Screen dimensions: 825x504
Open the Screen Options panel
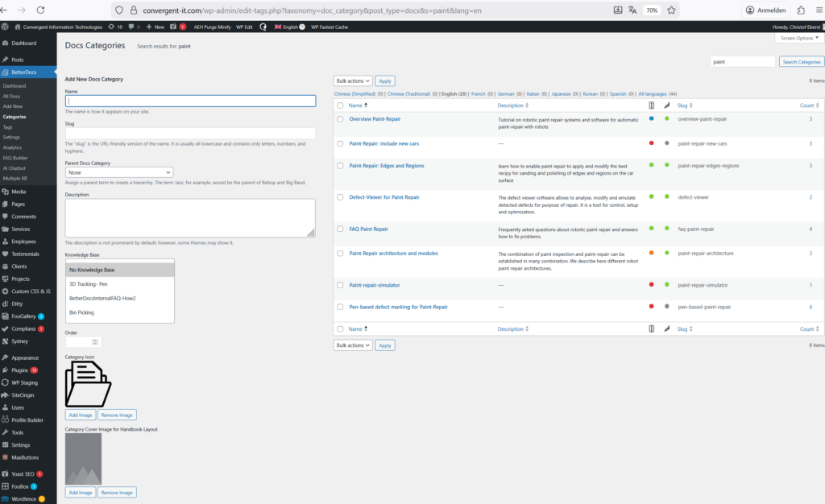pyautogui.click(x=798, y=38)
